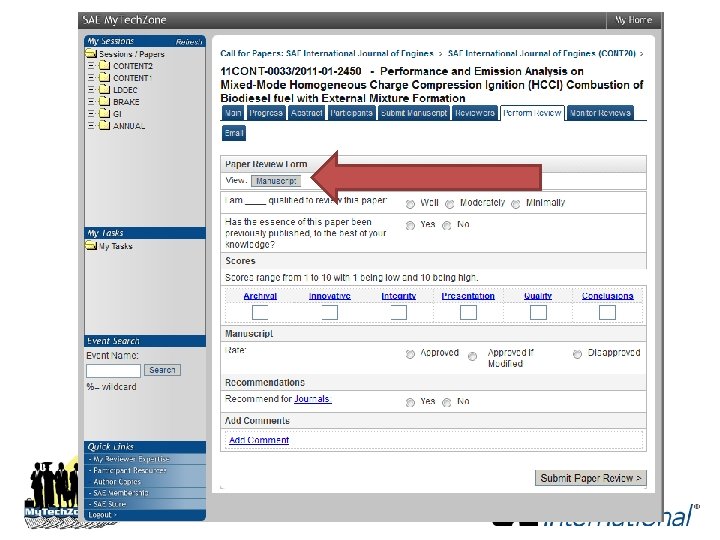Switch to the Progress tab

[266, 113]
